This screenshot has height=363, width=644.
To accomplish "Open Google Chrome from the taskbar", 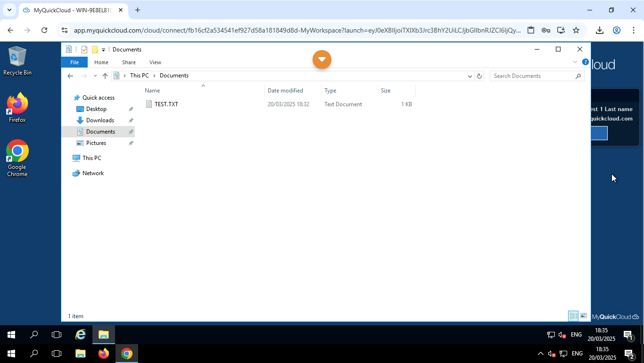I will [x=126, y=354].
